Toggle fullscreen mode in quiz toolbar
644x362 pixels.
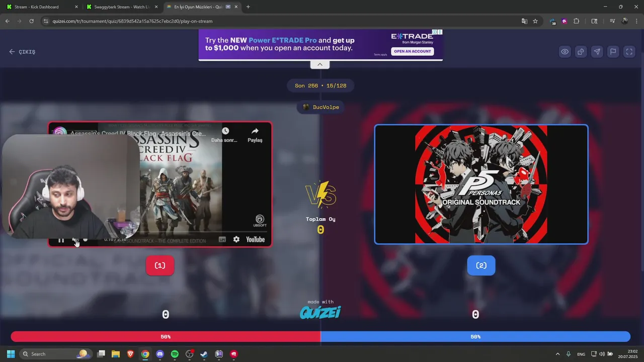[x=629, y=52]
